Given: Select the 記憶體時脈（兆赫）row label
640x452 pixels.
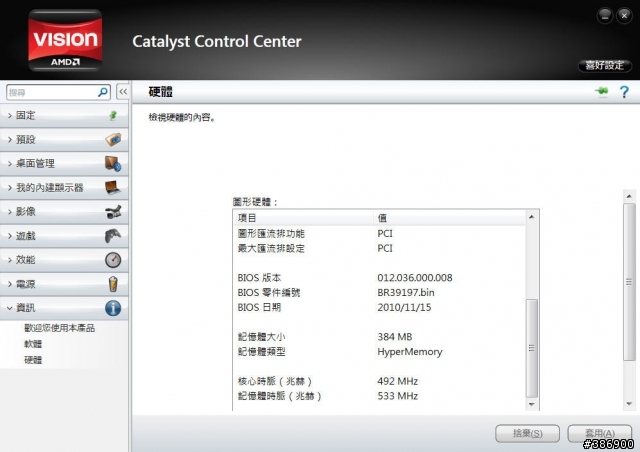Looking at the screenshot, I should (280, 396).
